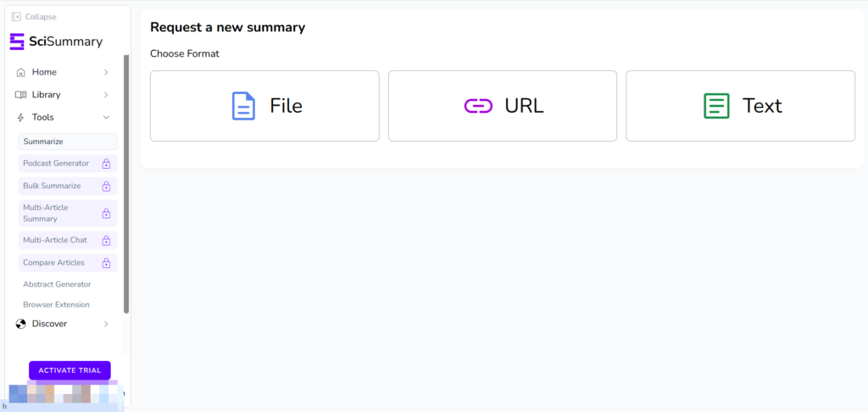Click the purple URL link icon
868x412 pixels.
478,106
